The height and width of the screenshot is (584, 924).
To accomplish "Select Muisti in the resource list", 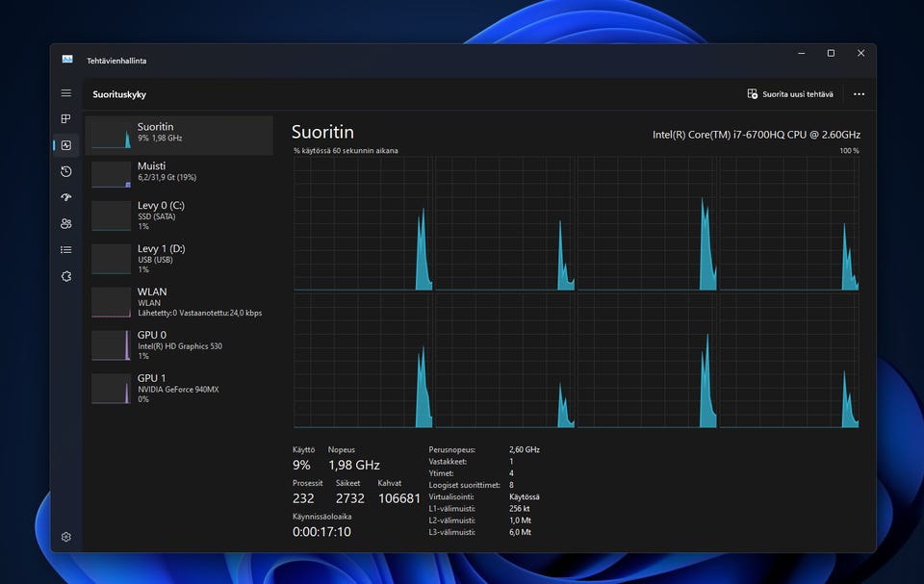I will (179, 174).
